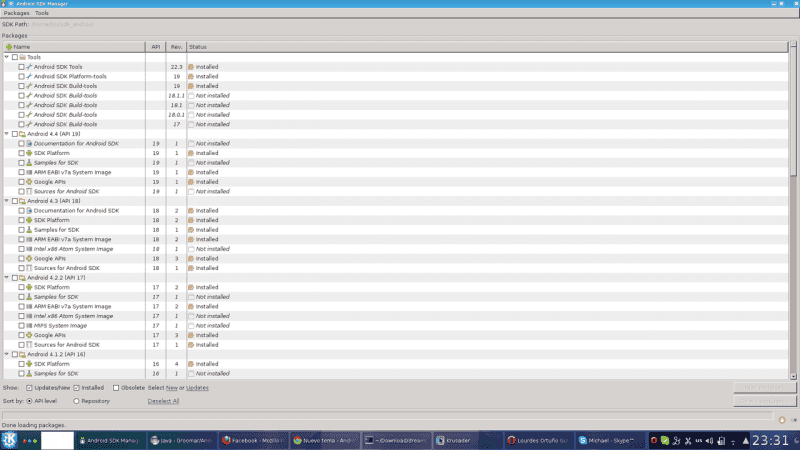This screenshot has width=800, height=450.
Task: Click the scrollbar down arrow
Action: point(793,377)
